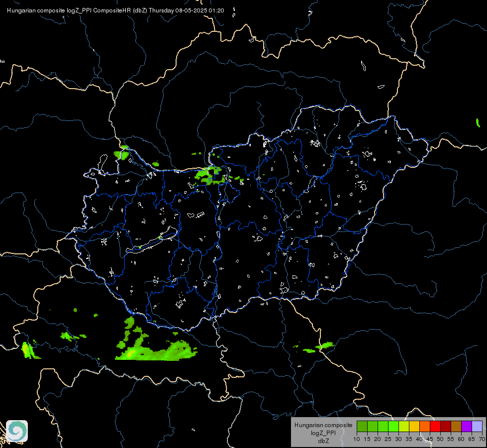
Task: Select the 20-25 dBZ green swatch
Action: [x=383, y=426]
